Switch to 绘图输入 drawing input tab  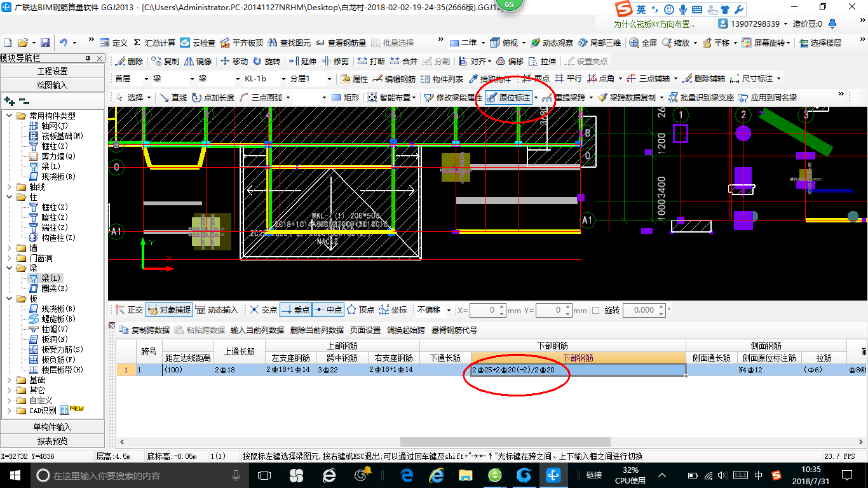click(x=52, y=85)
